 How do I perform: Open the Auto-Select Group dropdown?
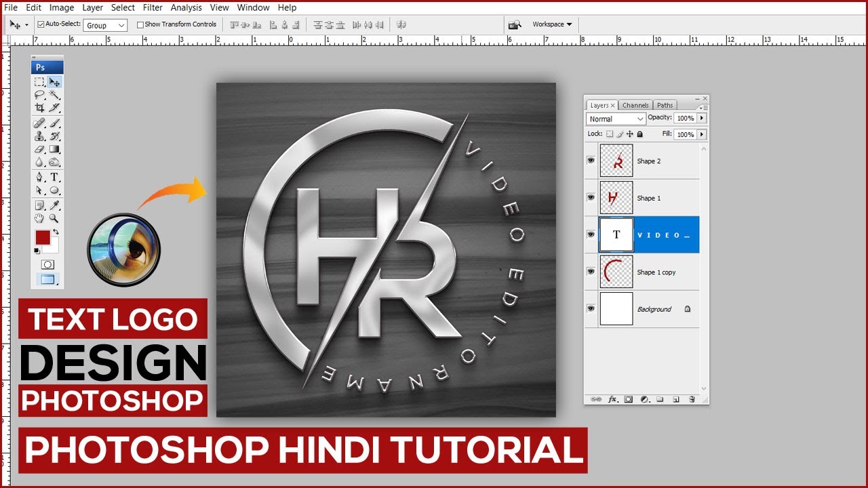[105, 25]
